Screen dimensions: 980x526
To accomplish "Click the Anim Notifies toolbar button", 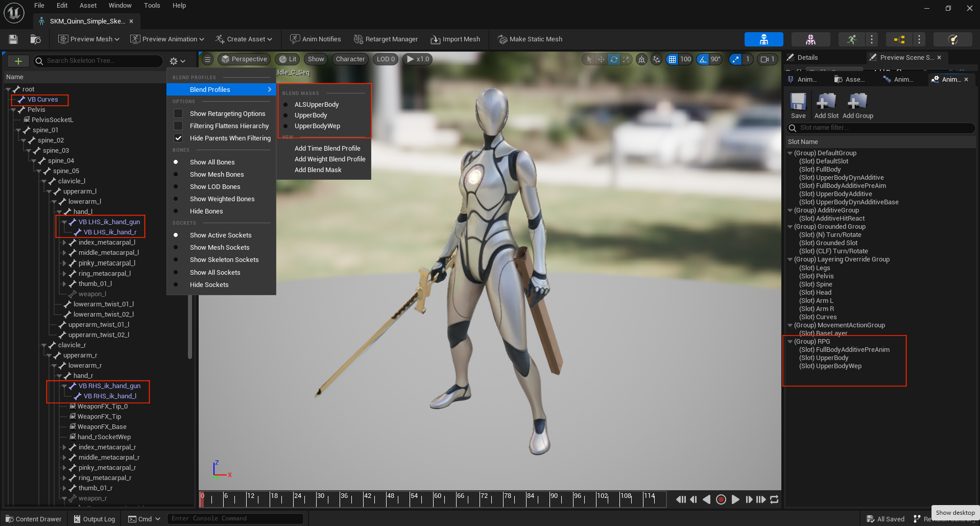I will pyautogui.click(x=316, y=39).
